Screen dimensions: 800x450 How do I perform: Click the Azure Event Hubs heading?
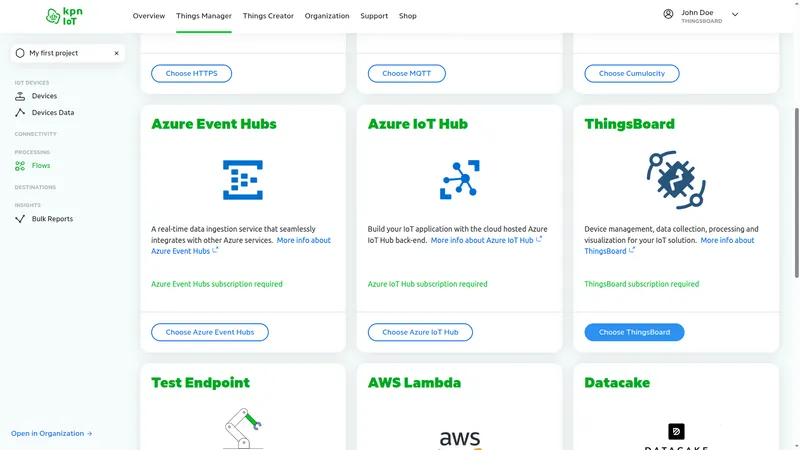214,124
